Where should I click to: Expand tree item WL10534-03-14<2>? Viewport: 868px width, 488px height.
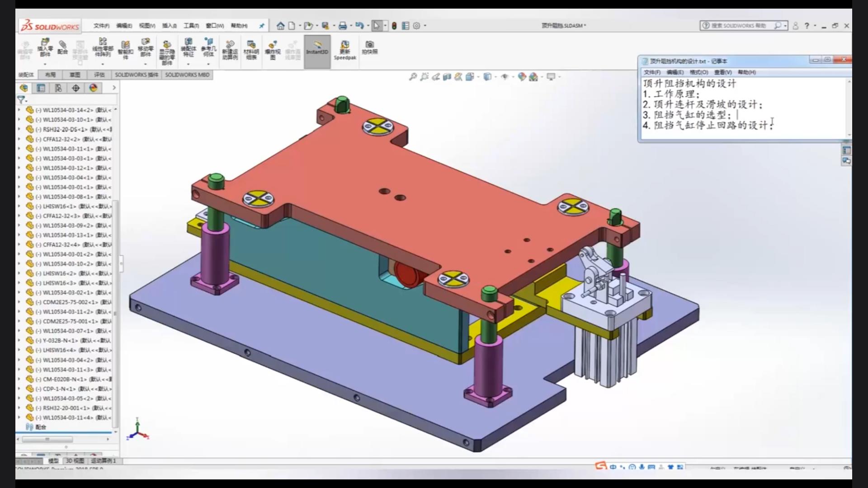[x=19, y=110]
